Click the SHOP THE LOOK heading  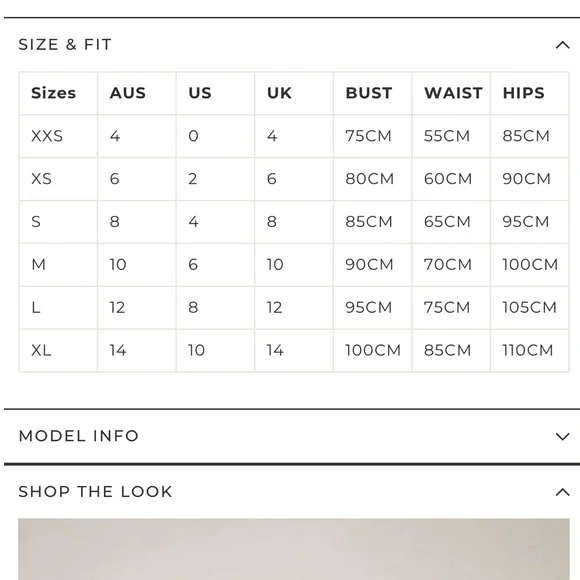coord(95,492)
